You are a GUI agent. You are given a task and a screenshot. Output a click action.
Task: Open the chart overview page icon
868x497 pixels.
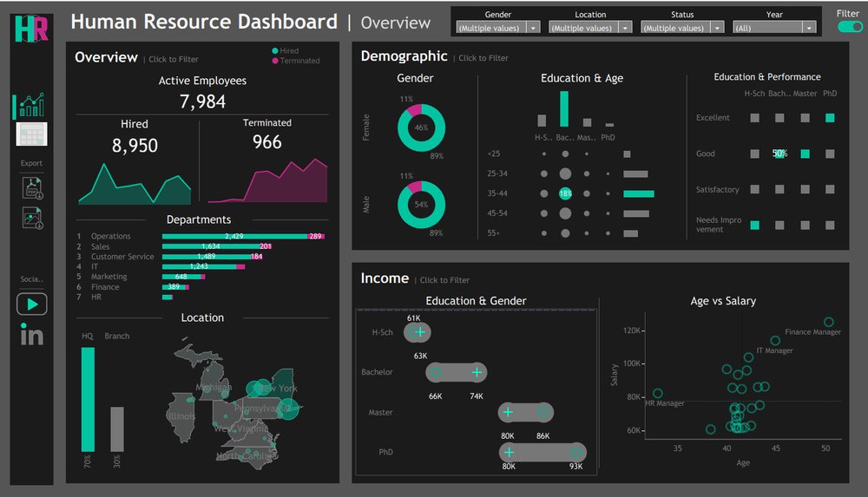pyautogui.click(x=31, y=105)
